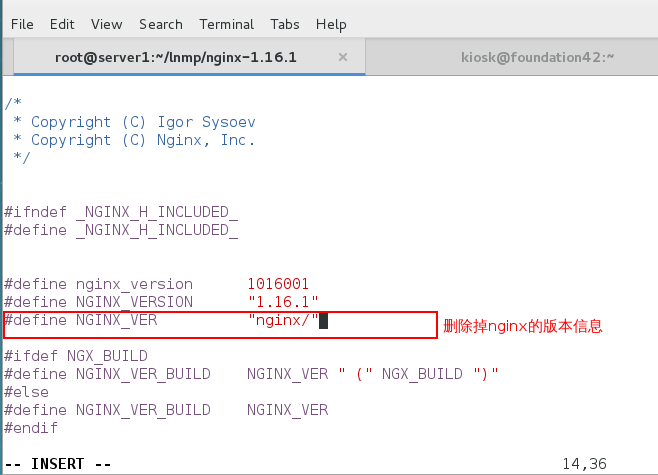
Task: Click the #ifdef NGX_BUILD line
Action: pyautogui.click(x=76, y=356)
